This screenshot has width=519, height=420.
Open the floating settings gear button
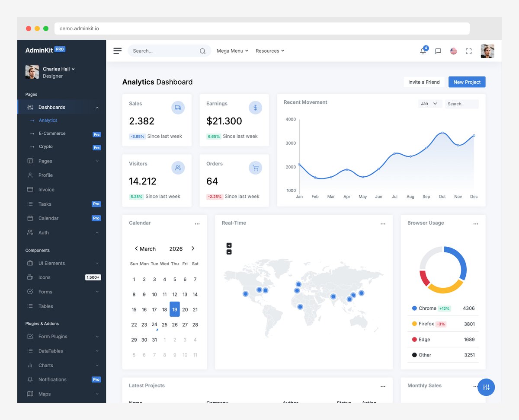(486, 387)
